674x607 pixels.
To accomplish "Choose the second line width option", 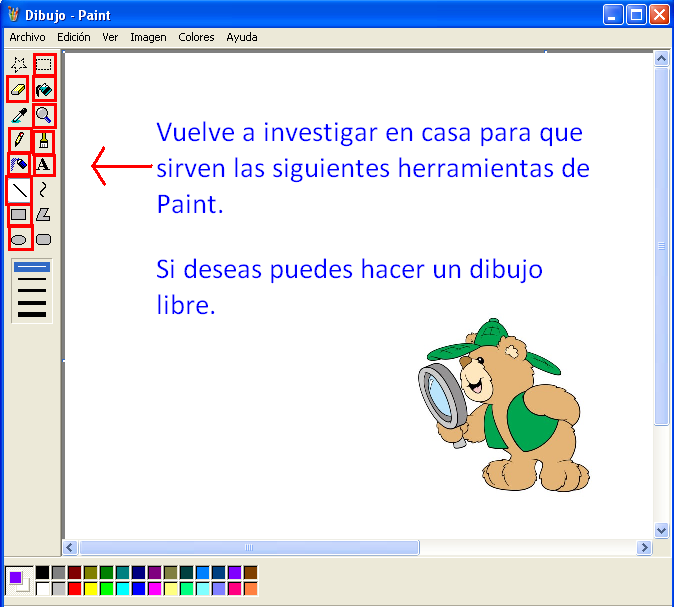I will point(32,279).
